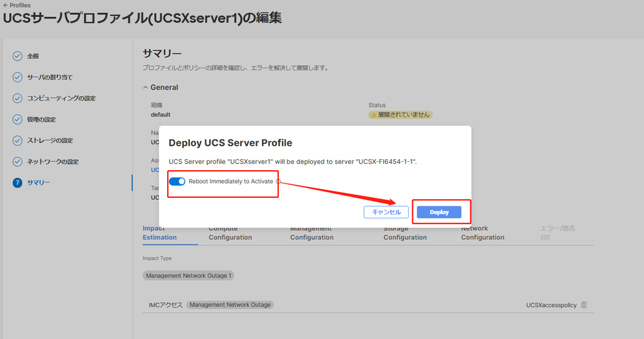
Task: Click checkmark icon beside 全般
Action: click(17, 56)
